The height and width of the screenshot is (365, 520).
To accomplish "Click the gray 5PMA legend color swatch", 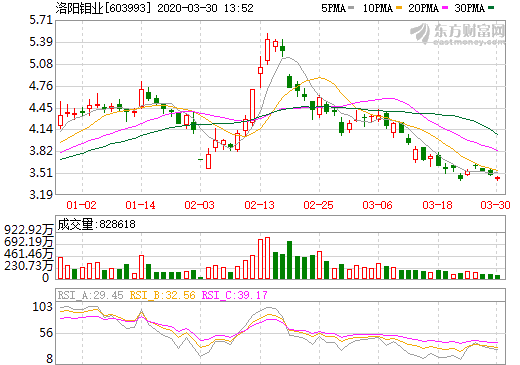I will (x=351, y=7).
